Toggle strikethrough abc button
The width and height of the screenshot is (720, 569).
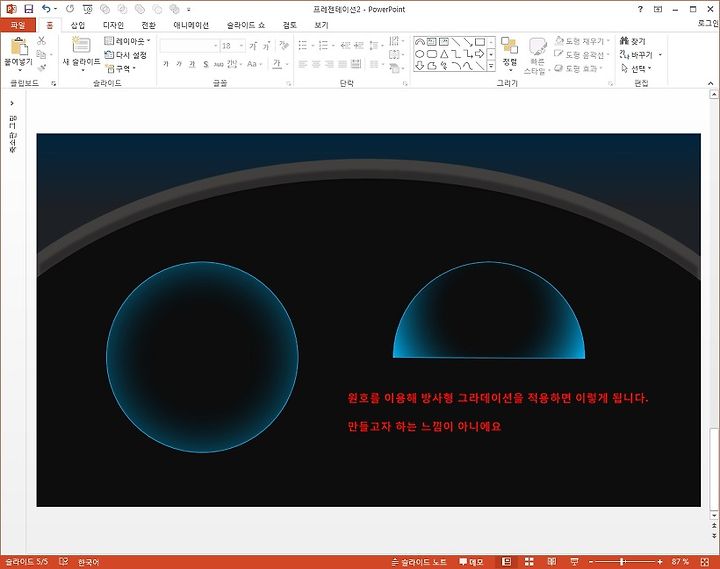tap(219, 64)
